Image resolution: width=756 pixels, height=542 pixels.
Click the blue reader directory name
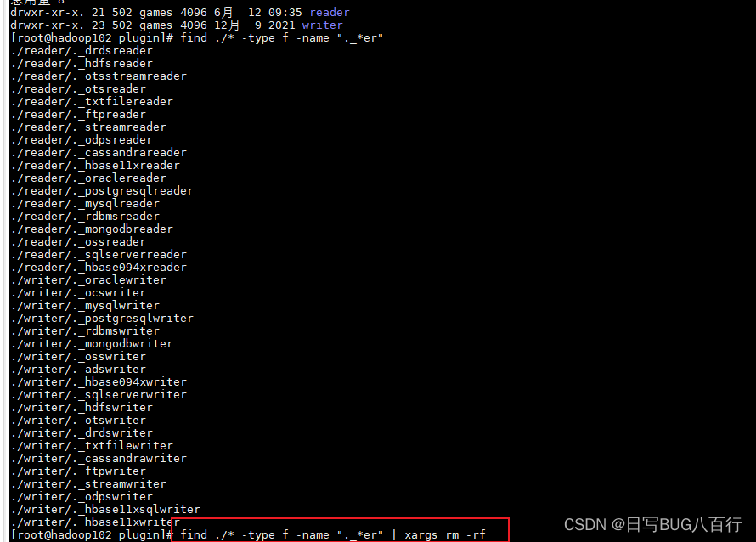pyautogui.click(x=330, y=12)
